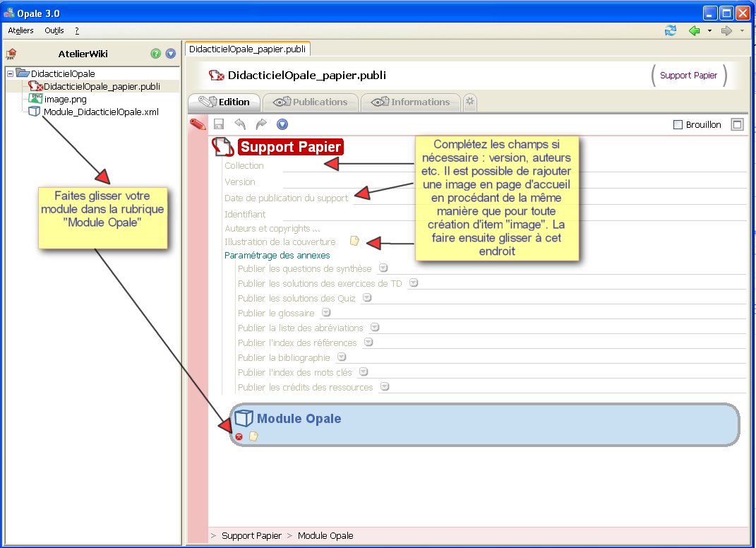Go back with the green left arrow
Viewport: 756px width, 548px height.
tap(695, 31)
